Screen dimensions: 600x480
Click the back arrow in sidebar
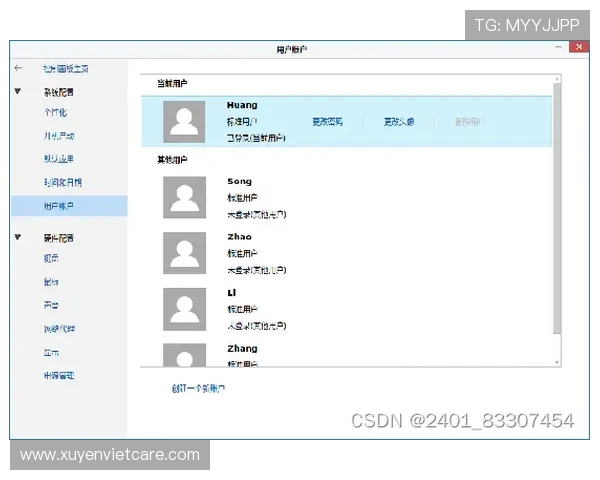[x=18, y=68]
